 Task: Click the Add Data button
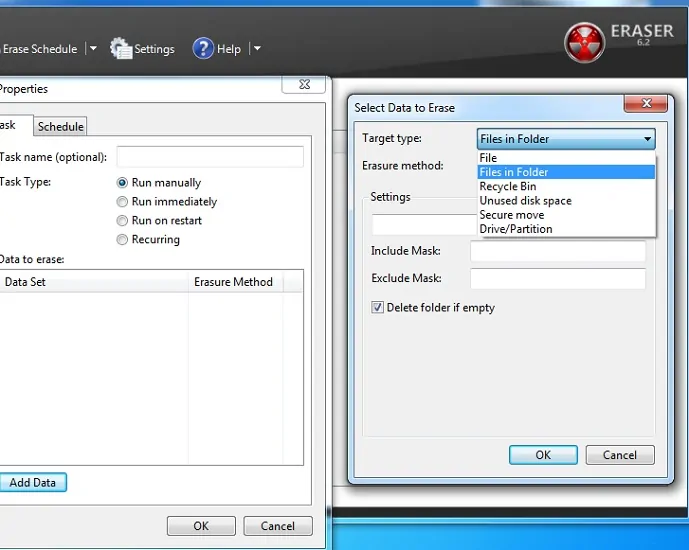tap(33, 482)
